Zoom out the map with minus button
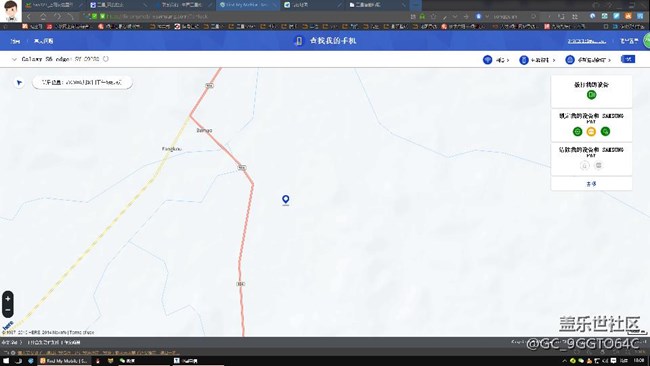 tap(7, 310)
